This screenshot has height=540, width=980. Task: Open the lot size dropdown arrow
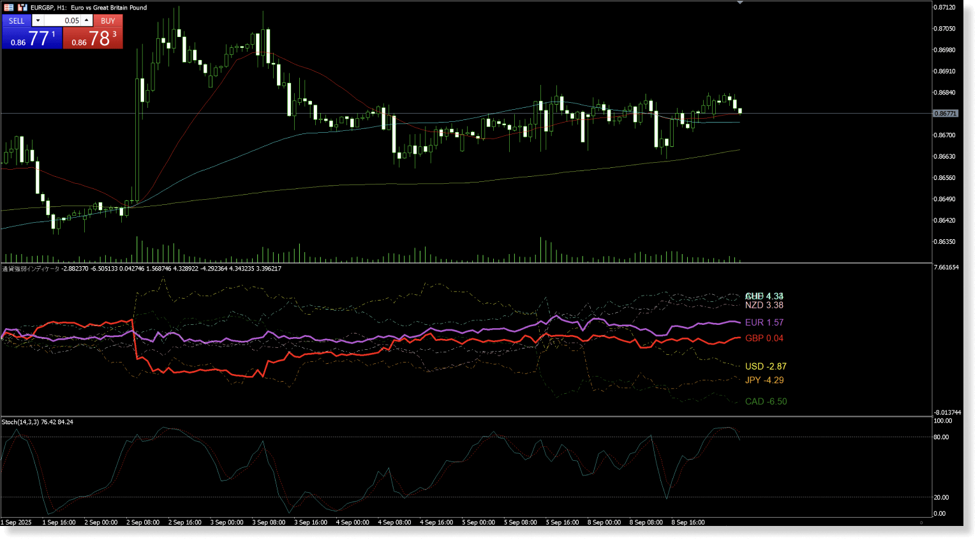pos(37,20)
